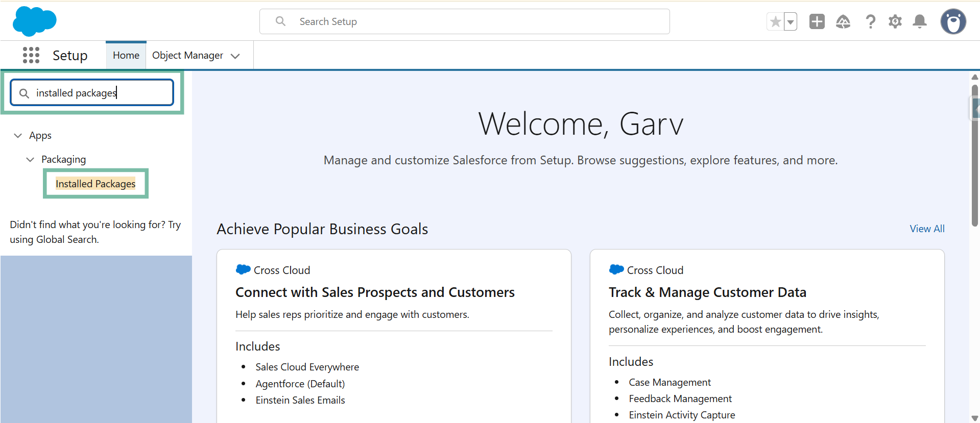
Task: Expand the Object Manager tab dropdown chevron
Action: [235, 56]
